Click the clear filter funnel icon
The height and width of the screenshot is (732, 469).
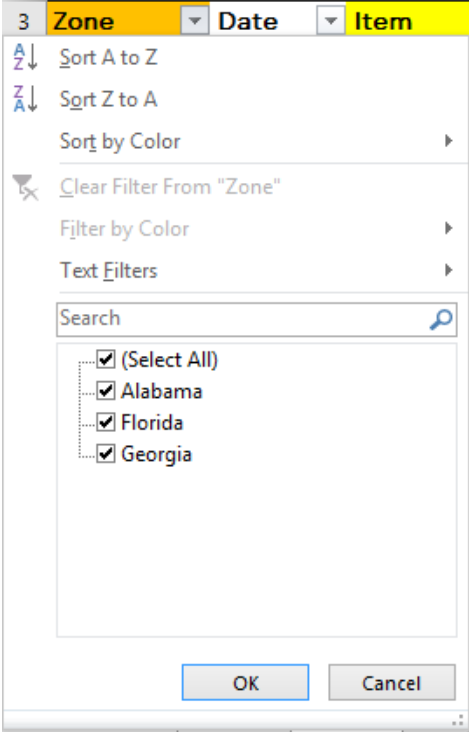coord(25,187)
